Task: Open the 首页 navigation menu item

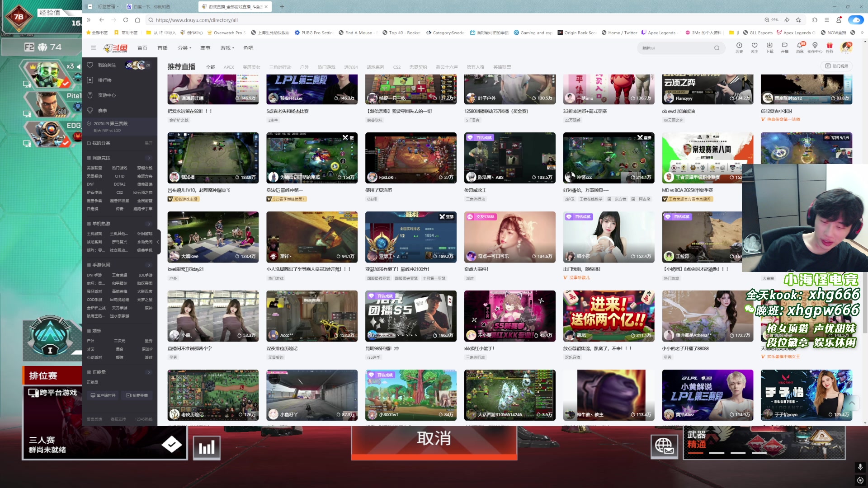Action: 142,48
